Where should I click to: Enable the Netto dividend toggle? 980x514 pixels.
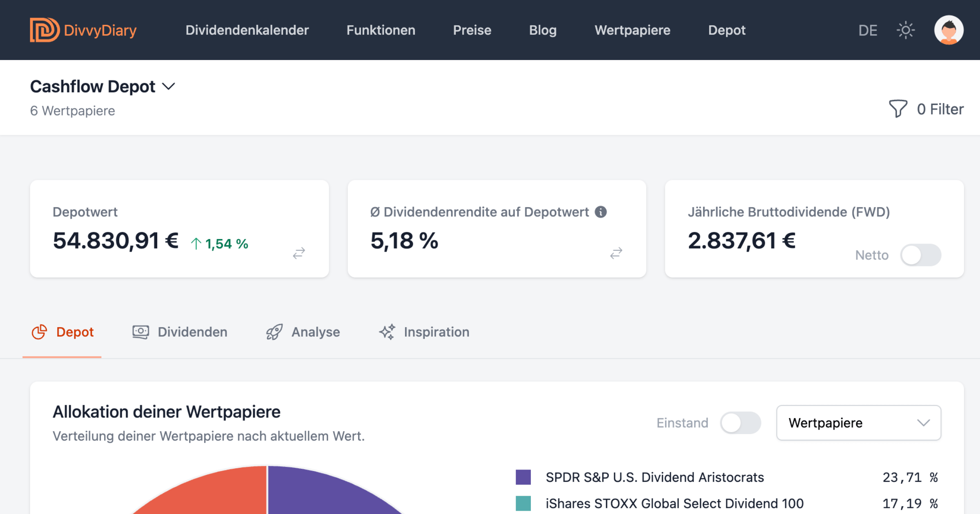pyautogui.click(x=920, y=255)
